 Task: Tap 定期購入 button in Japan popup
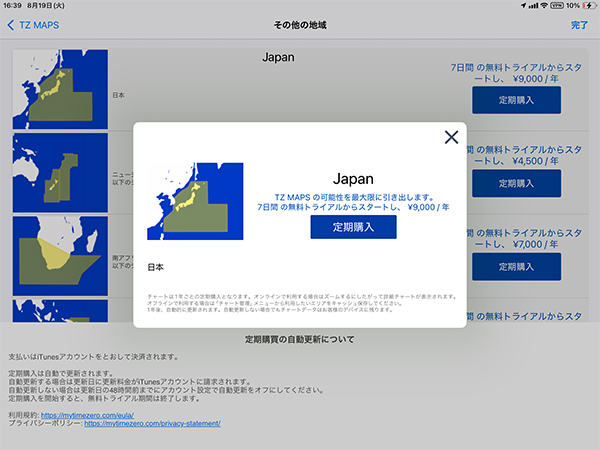(353, 227)
